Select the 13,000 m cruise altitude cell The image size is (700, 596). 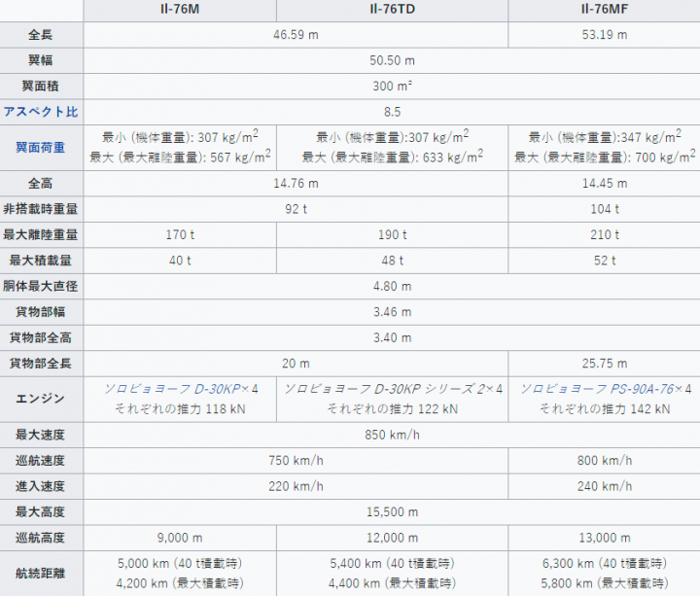coord(605,538)
